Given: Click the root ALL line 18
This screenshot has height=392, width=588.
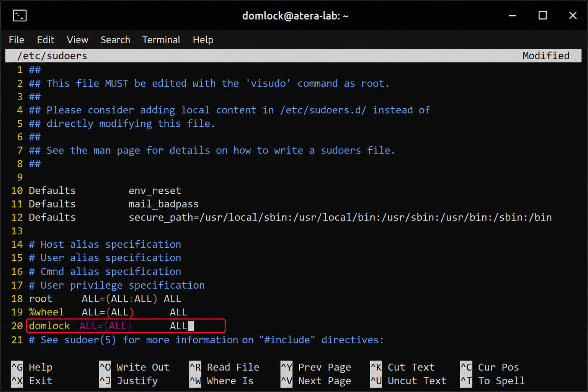Looking at the screenshot, I should pyautogui.click(x=105, y=299).
